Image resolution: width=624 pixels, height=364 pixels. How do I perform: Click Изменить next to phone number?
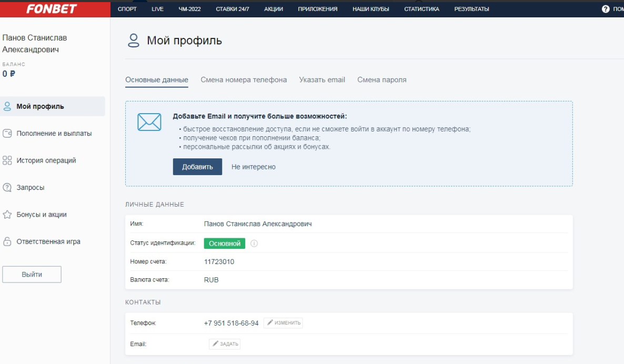coord(283,323)
